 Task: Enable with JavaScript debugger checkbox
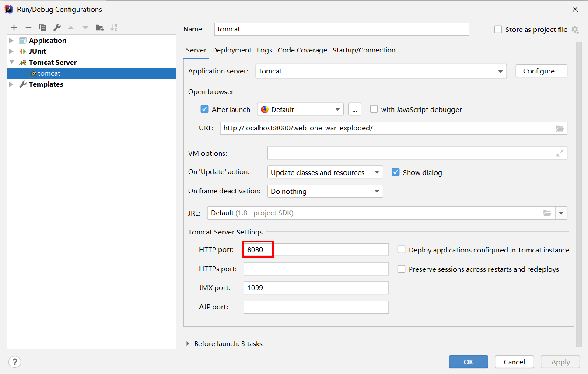[374, 109]
